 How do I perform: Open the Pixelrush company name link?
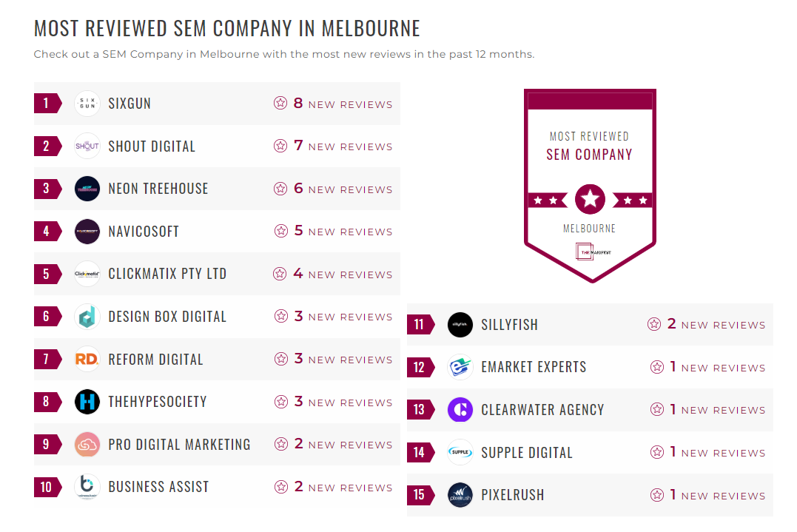tap(512, 495)
